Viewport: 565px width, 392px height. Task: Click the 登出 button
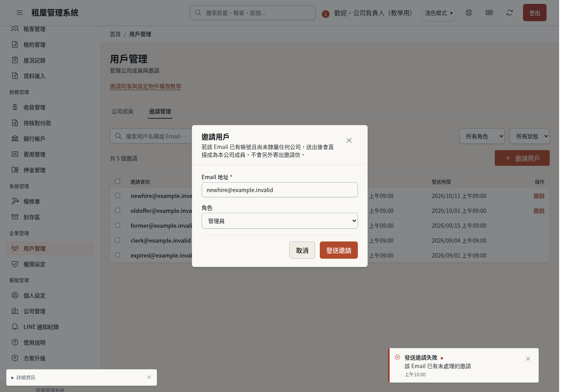tap(535, 13)
